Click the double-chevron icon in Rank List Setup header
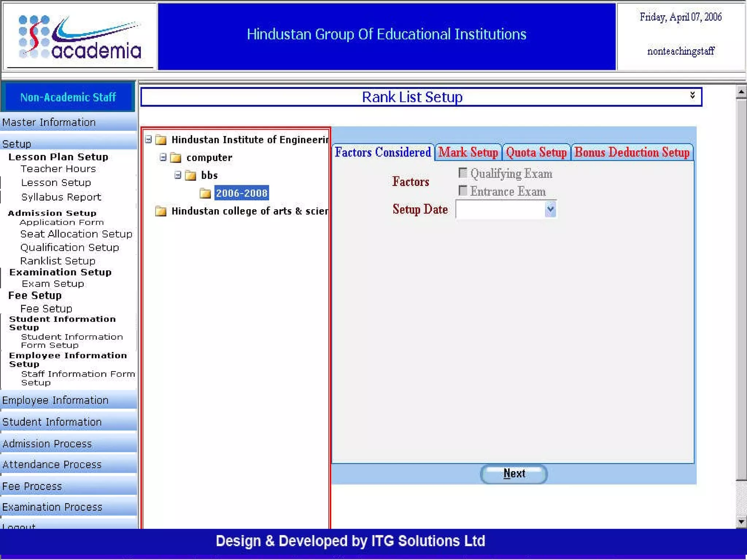747x560 pixels. [692, 96]
